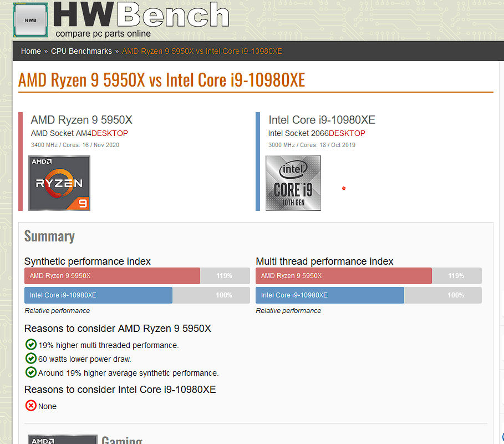Click '3400 MHz / Cores: 16 / Nov 2020'
Viewport: 504px width, 444px height.
[75, 145]
